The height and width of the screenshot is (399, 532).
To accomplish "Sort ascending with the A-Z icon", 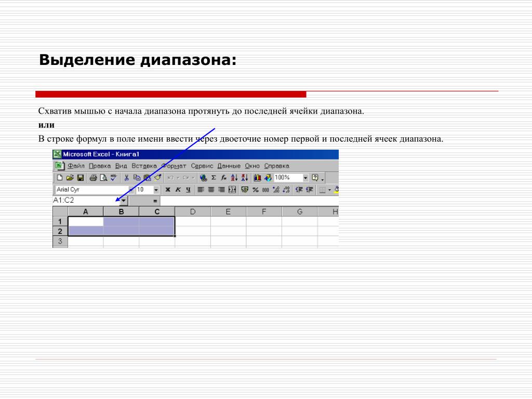I will point(234,178).
